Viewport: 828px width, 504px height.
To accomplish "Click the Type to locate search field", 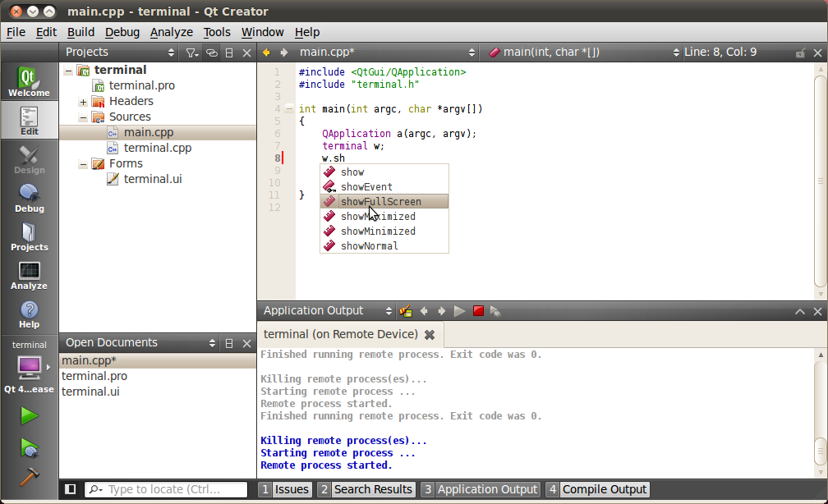I will click(x=166, y=489).
